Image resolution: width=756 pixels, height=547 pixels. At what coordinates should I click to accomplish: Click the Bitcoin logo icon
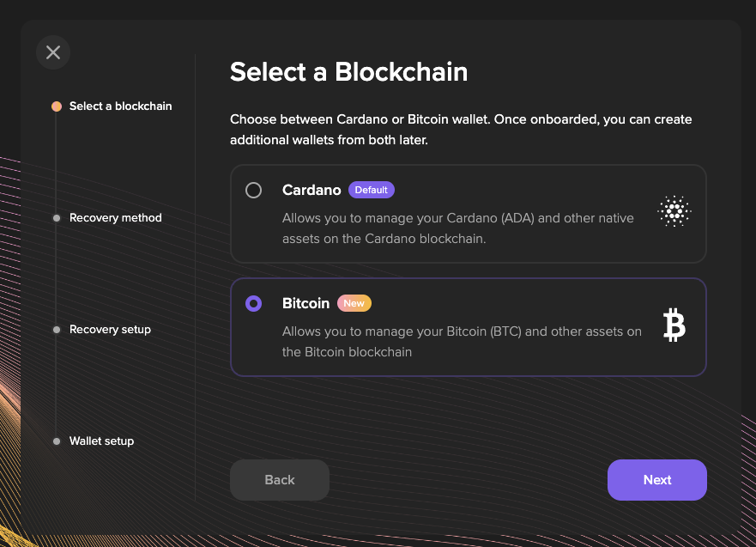tap(674, 325)
